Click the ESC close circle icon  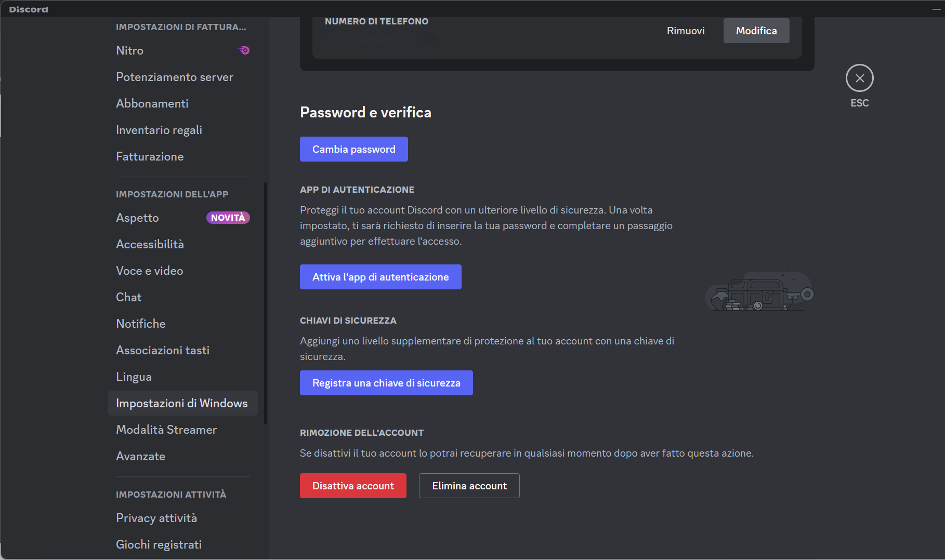click(859, 77)
